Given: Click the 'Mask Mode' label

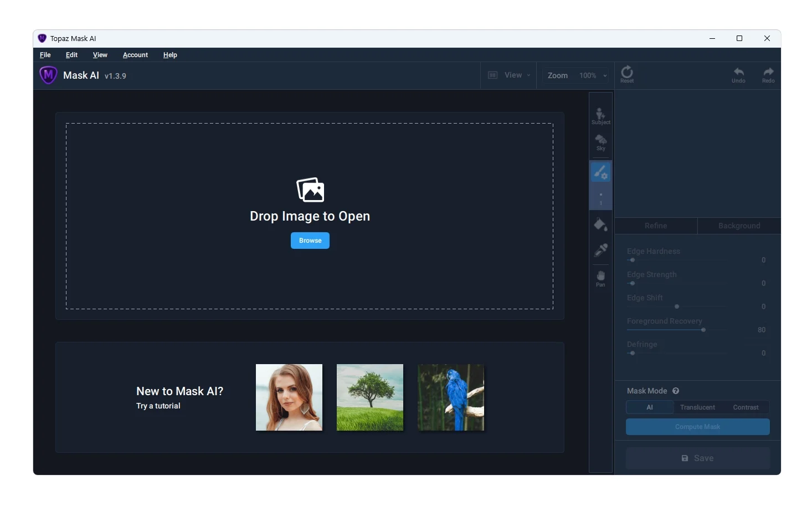Looking at the screenshot, I should [x=647, y=391].
